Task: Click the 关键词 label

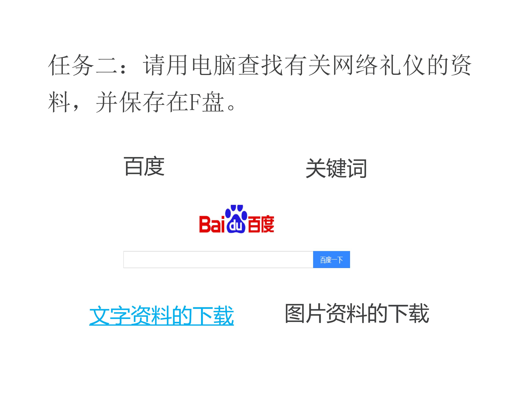Action: [x=336, y=168]
